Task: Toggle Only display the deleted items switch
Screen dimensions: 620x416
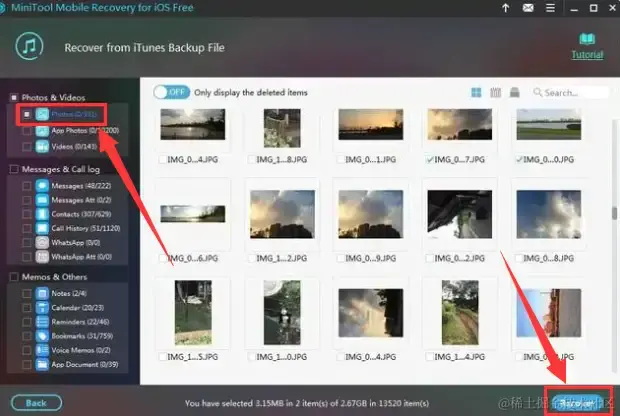Action: pos(172,92)
